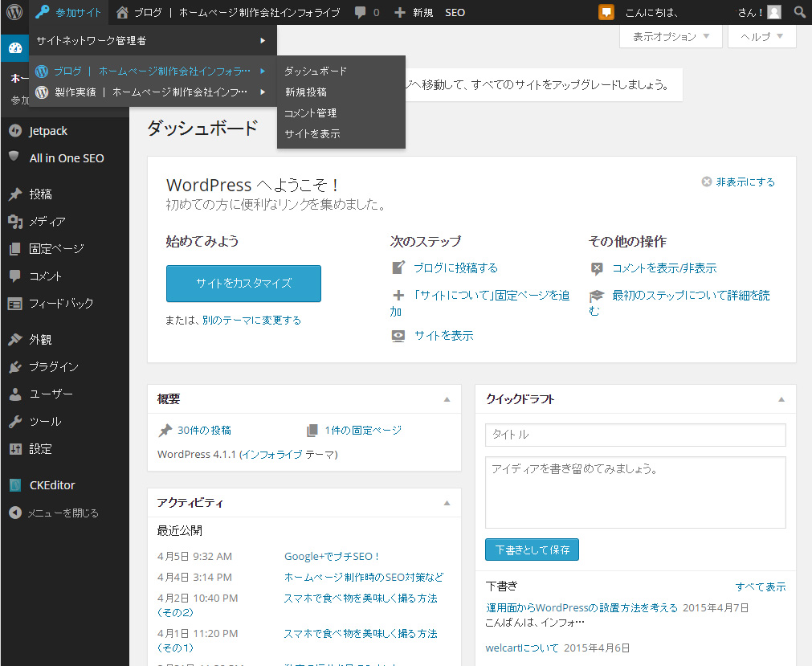
Task: Click the 外観 paintbrush icon
Action: [x=15, y=339]
